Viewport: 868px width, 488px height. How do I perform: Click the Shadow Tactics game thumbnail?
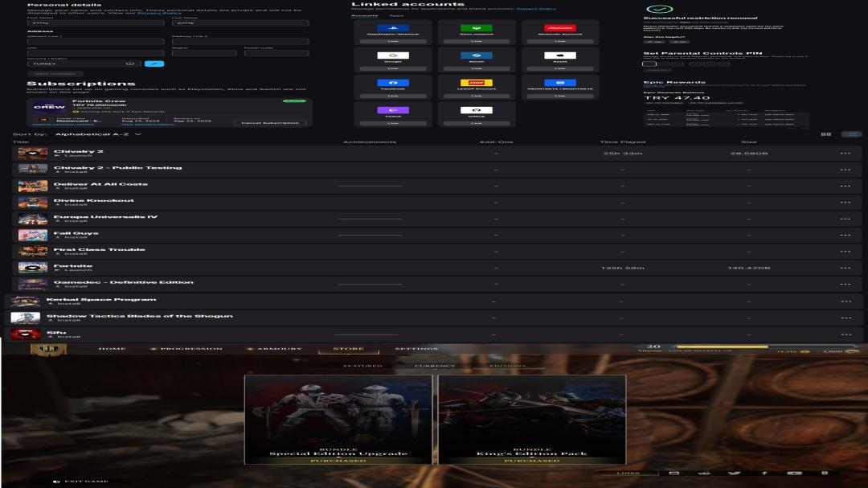point(26,318)
